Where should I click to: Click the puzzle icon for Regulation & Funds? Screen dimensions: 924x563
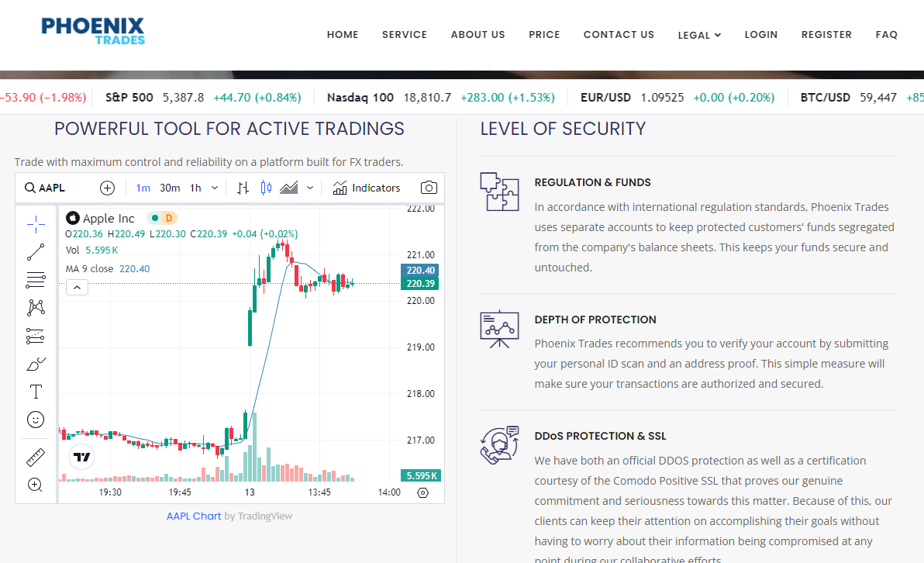pyautogui.click(x=499, y=192)
